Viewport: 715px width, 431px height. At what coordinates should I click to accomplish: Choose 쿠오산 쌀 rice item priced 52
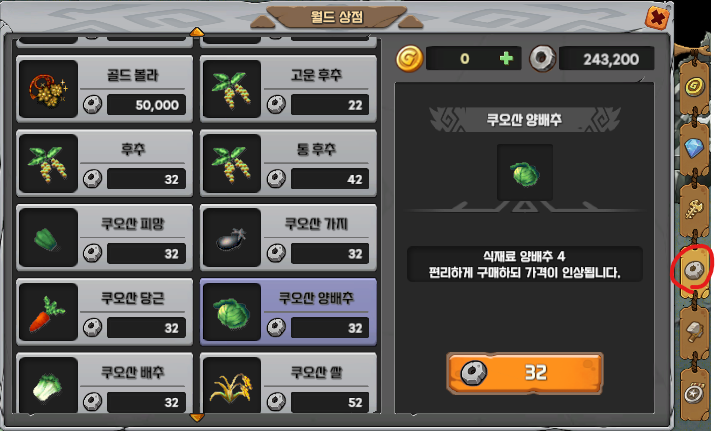[x=288, y=383]
